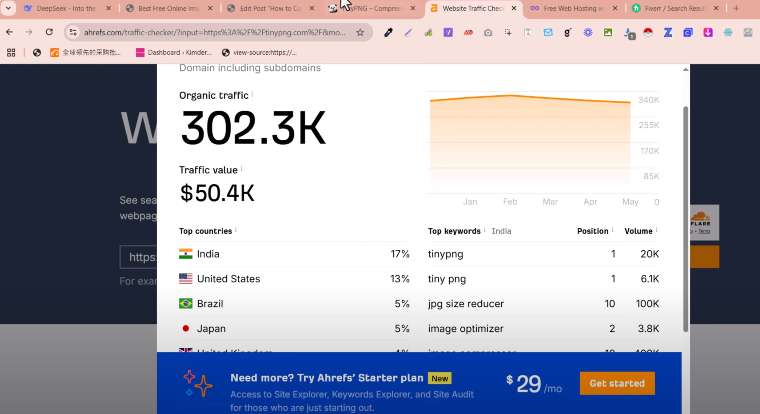Switch to the Fiverr Search Results tab

click(675, 8)
